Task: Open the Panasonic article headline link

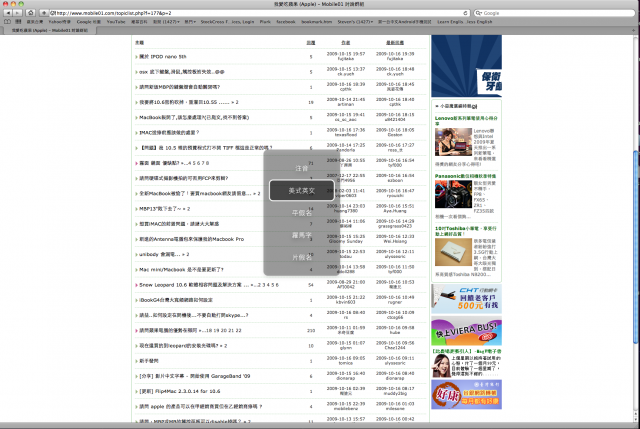Action: (x=465, y=176)
